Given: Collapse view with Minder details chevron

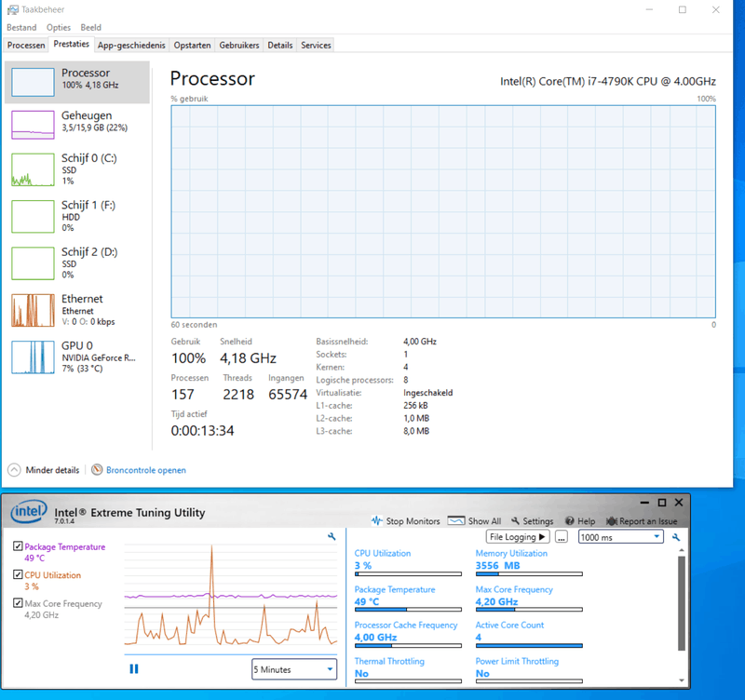Looking at the screenshot, I should coord(14,470).
